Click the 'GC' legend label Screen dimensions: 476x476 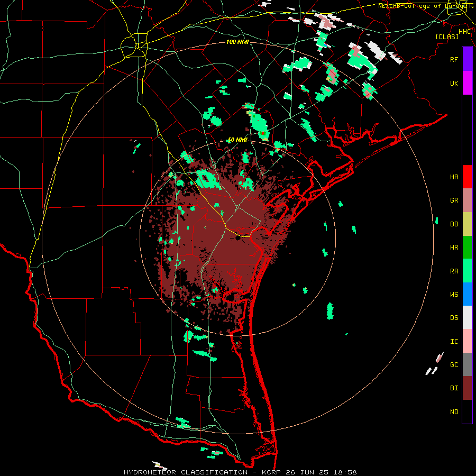pyautogui.click(x=454, y=364)
